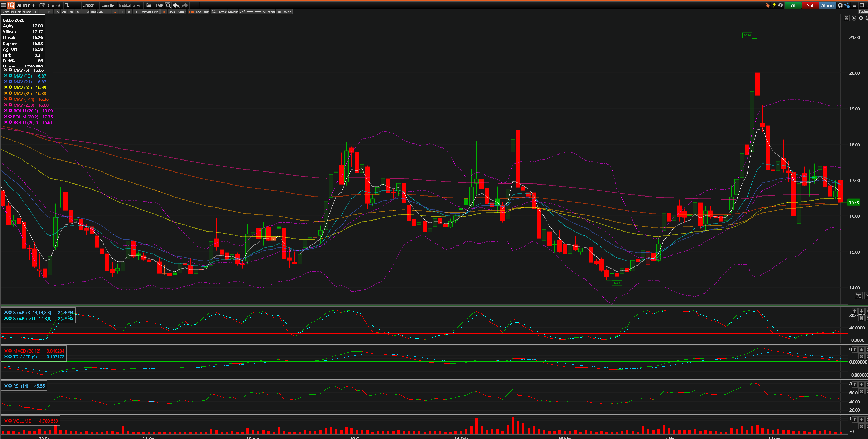Open İndikatörler menu
Screen dimensions: 868x439
pos(130,5)
